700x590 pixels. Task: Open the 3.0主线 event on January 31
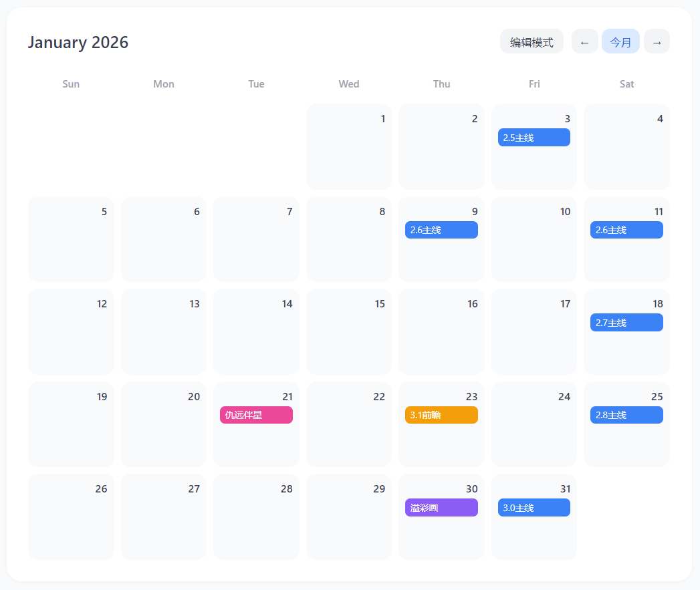(x=534, y=508)
